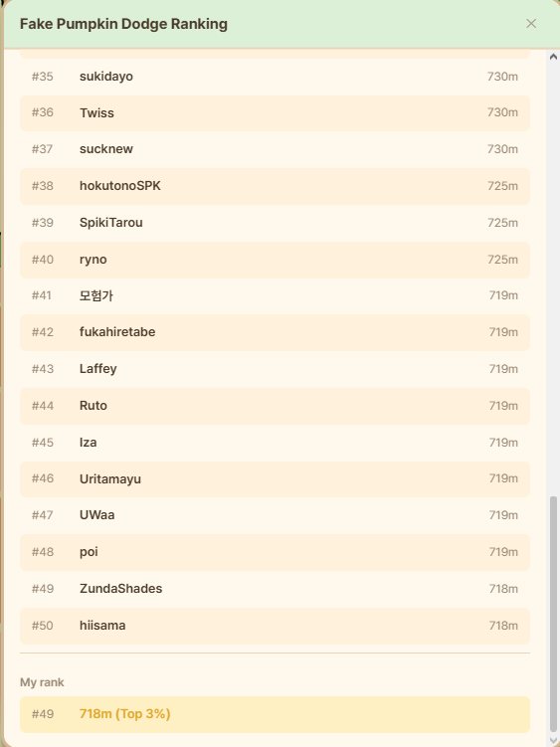This screenshot has height=747, width=560.
Task: Select hokutonoSPK at rank 38
Action: coord(275,186)
